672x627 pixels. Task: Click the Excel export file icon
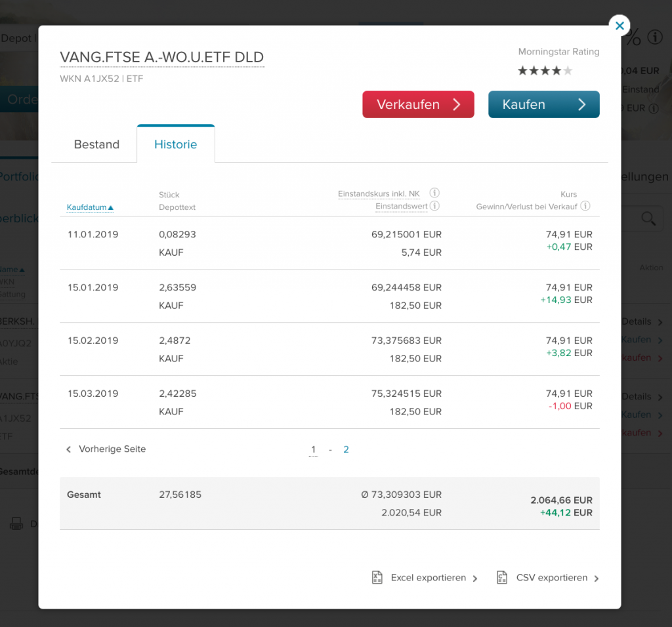pyautogui.click(x=377, y=577)
